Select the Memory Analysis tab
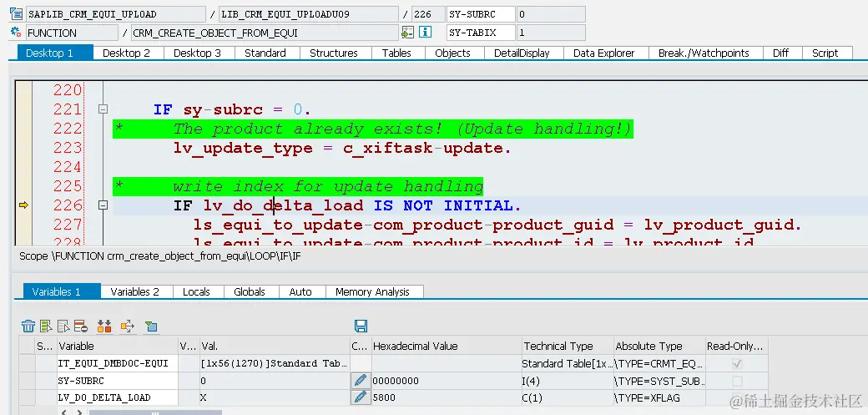868x415 pixels. (x=372, y=291)
